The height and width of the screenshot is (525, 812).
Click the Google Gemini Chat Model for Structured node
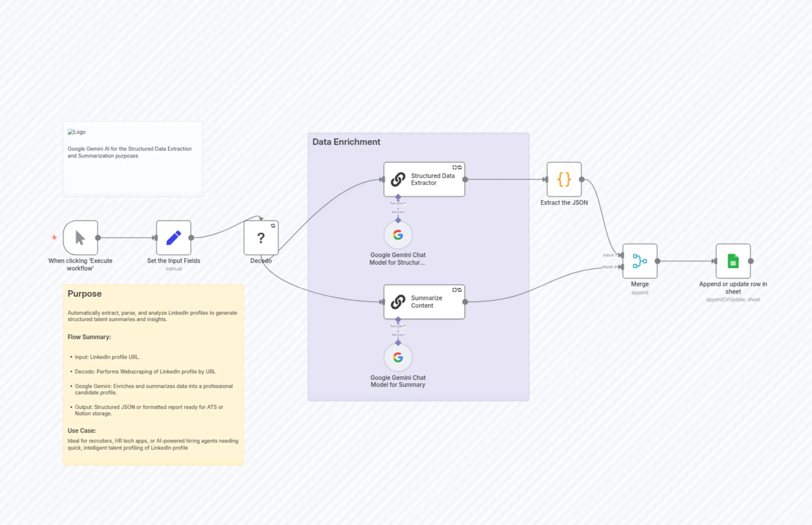tap(398, 235)
